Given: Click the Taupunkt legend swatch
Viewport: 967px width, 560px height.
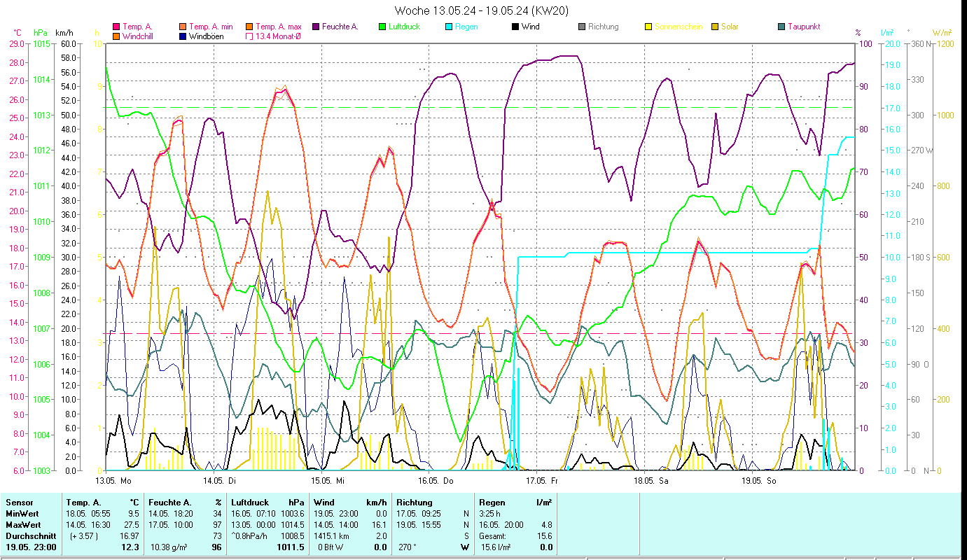Looking at the screenshot, I should [782, 27].
